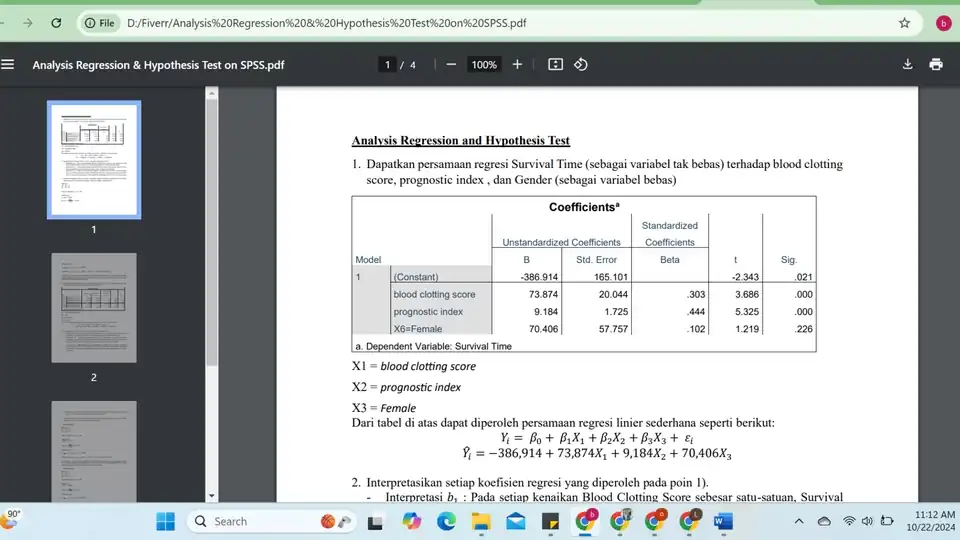
Task: Select page 1 thumbnail
Action: click(94, 160)
